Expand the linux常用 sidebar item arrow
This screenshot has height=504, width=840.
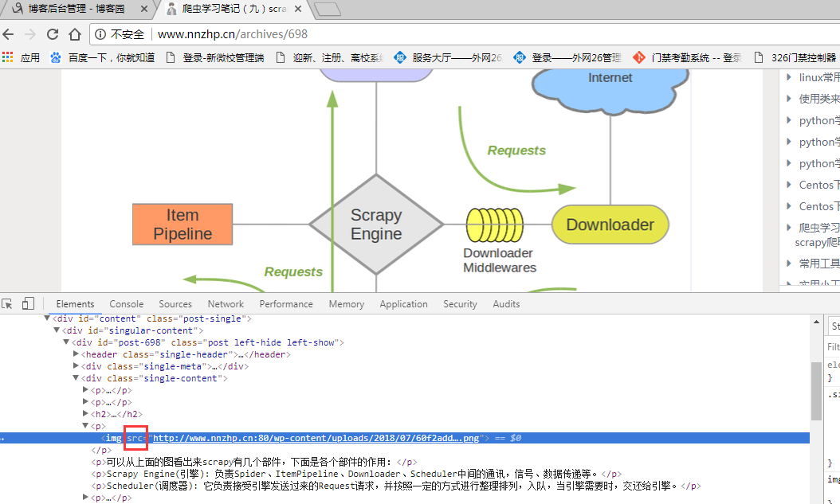(788, 77)
